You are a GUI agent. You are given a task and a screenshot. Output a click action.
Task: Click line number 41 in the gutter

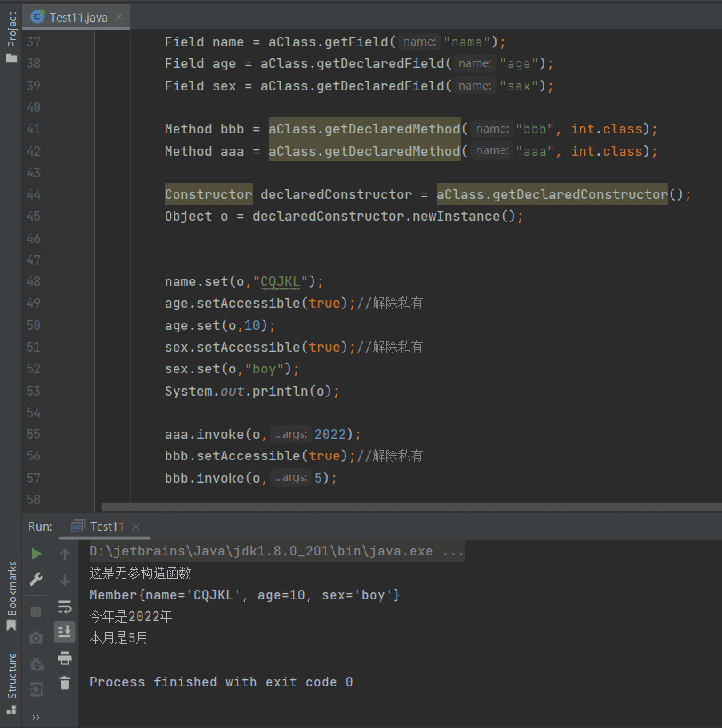(x=34, y=129)
